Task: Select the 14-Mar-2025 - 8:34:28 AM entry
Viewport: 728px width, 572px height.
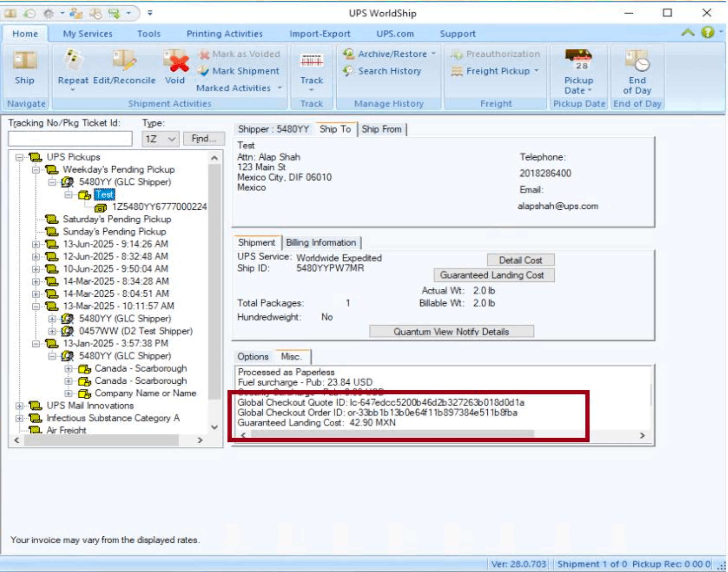Action: [x=116, y=281]
